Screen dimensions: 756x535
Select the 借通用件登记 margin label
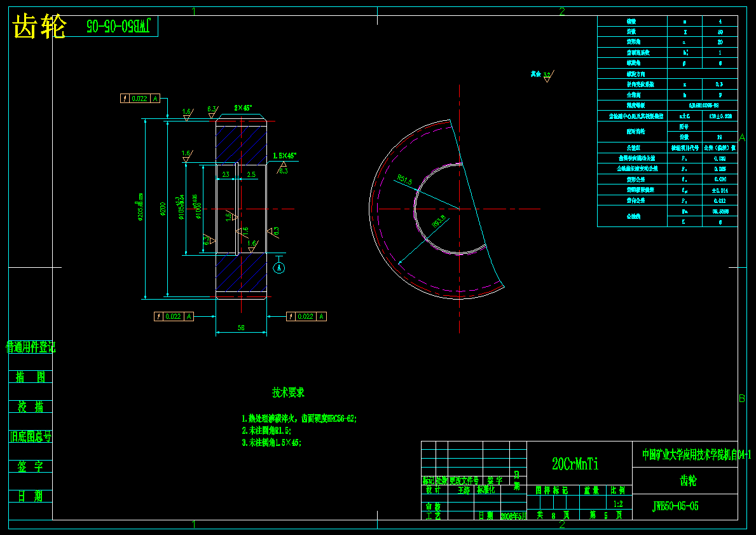[x=31, y=347]
